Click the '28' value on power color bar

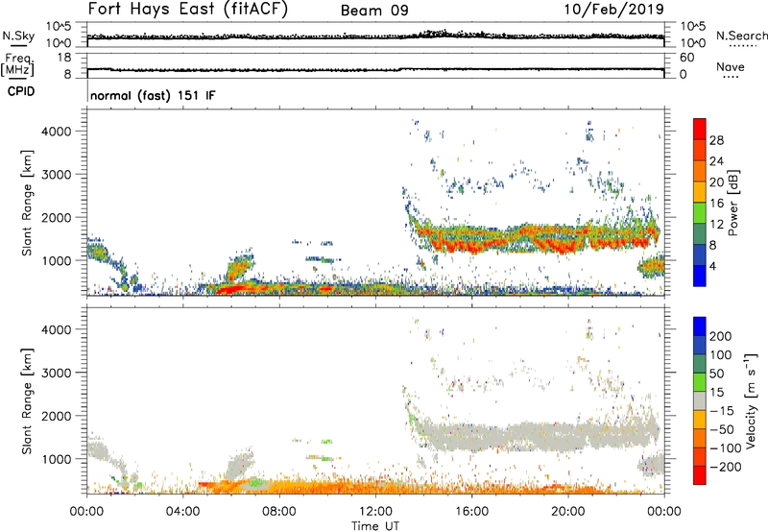[x=716, y=140]
